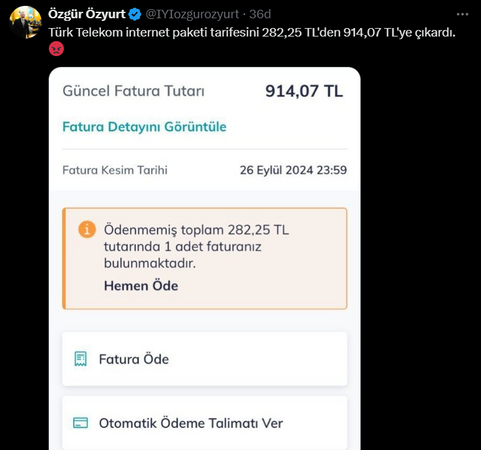The image size is (481, 450).
Task: Click the 36d tweet timestamp
Action: pyautogui.click(x=260, y=14)
